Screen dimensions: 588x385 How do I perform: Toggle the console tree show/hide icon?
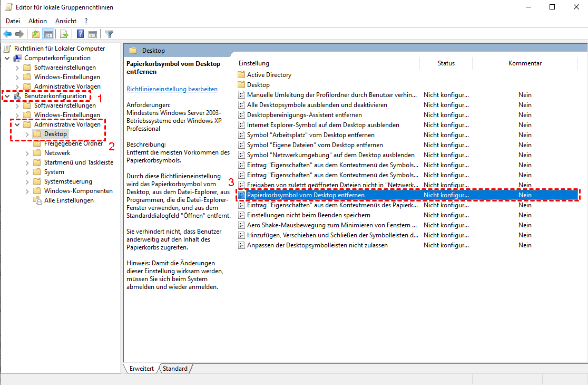[48, 34]
